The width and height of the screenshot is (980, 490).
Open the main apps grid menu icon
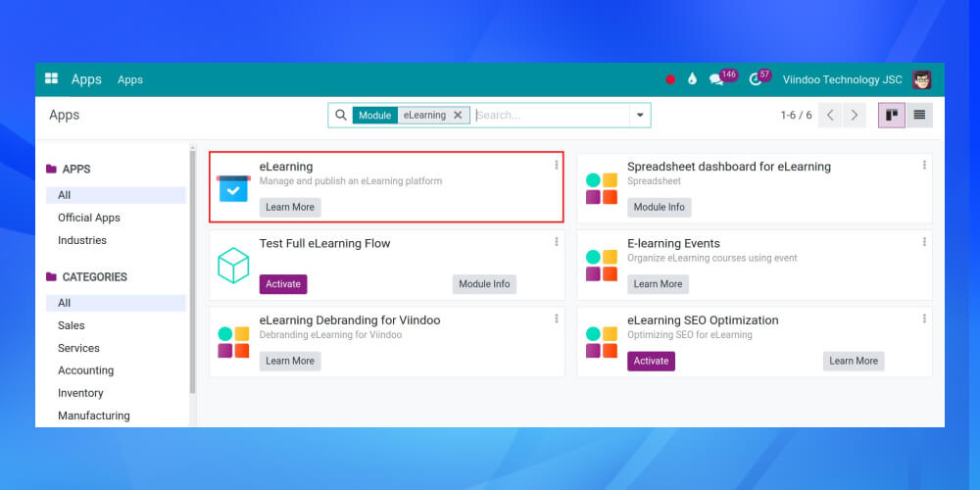pyautogui.click(x=51, y=78)
